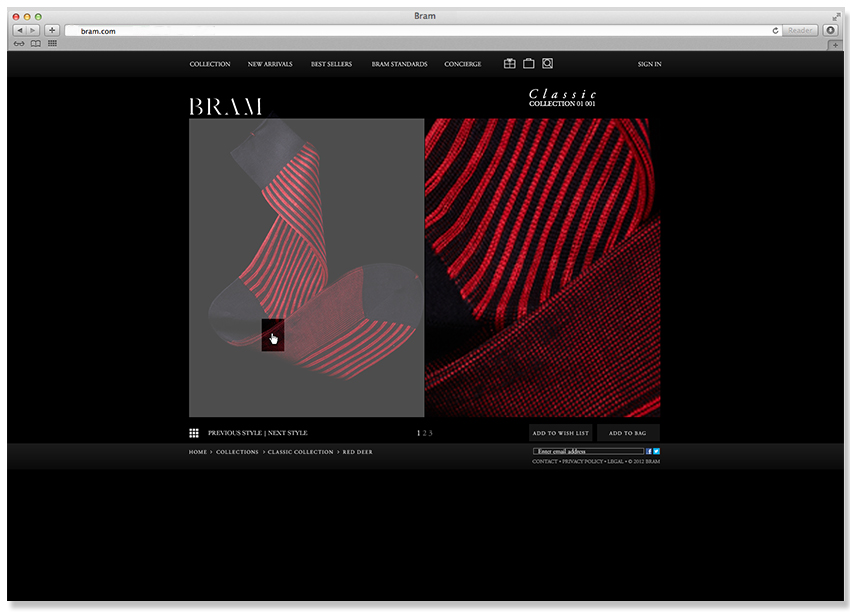Click the Reader button in address bar

pyautogui.click(x=800, y=30)
